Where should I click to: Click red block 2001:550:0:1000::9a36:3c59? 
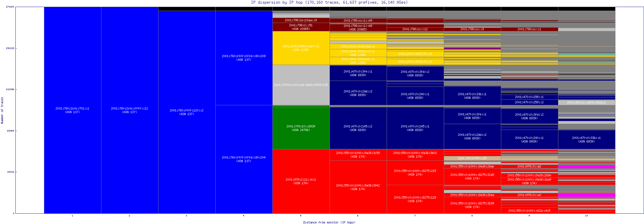point(358,155)
